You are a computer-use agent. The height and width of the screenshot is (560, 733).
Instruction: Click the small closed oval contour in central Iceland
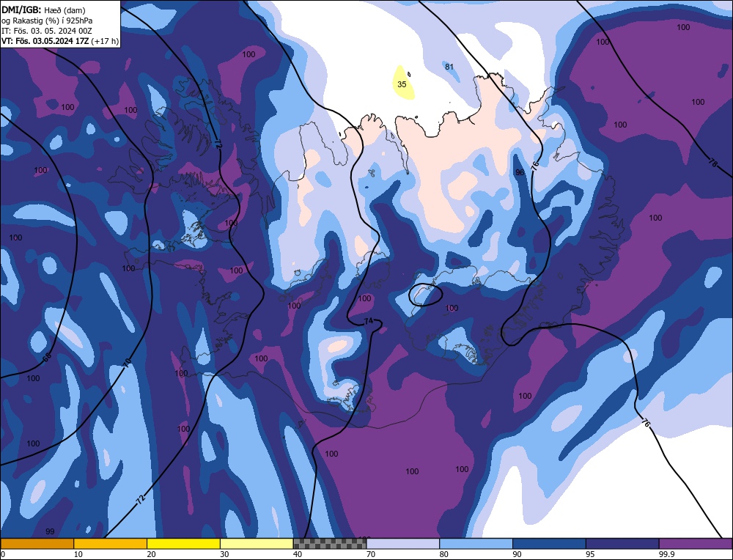click(x=425, y=295)
